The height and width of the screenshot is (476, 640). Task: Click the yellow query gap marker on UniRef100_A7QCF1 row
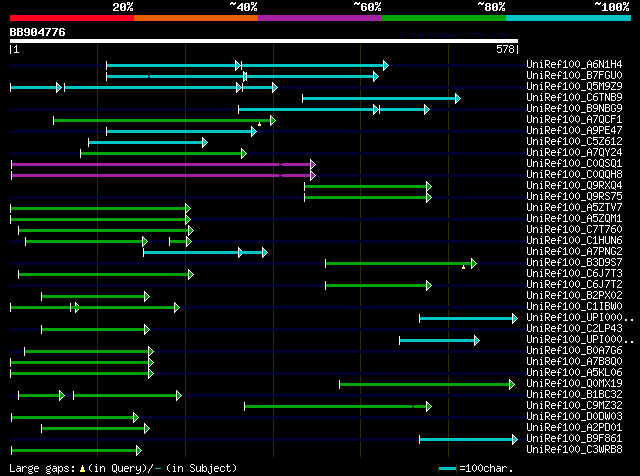pos(259,124)
